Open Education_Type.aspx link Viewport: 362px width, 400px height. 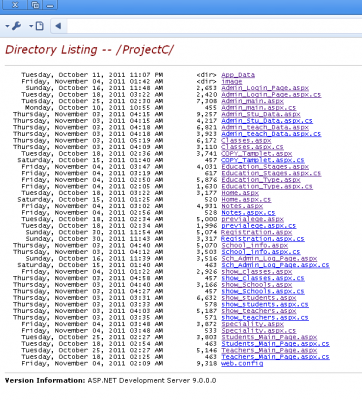coord(261,180)
